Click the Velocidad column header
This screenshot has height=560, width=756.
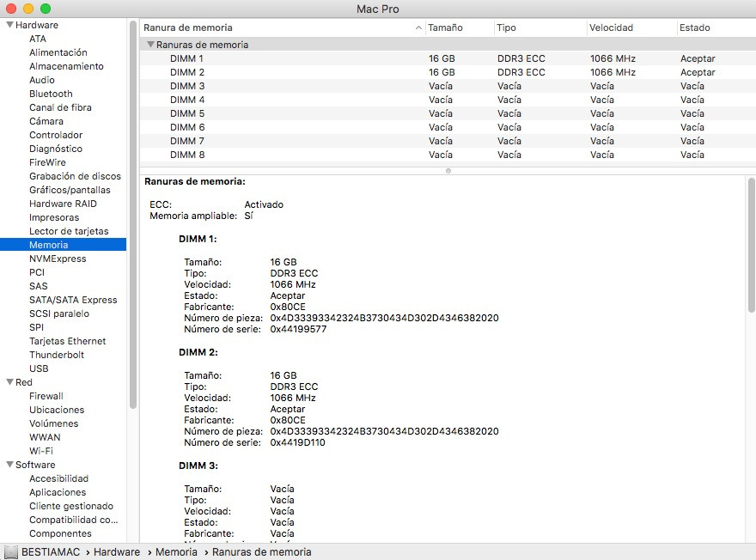coord(612,27)
